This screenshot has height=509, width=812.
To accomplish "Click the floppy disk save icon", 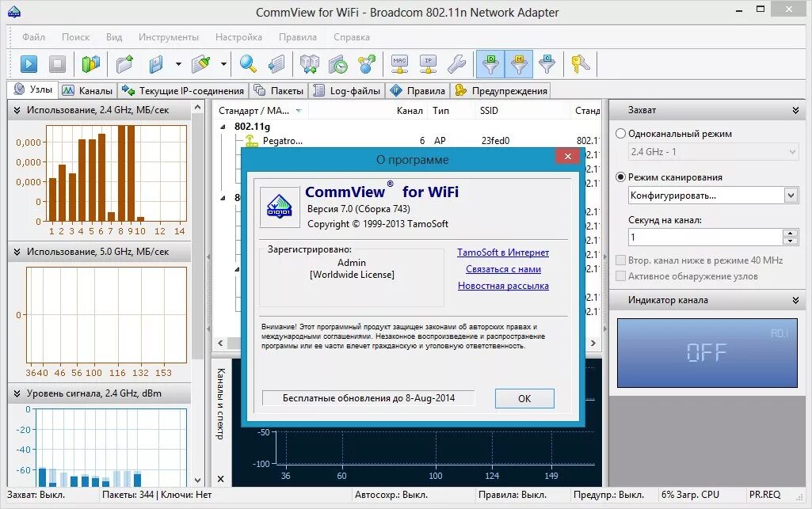I will tap(156, 64).
